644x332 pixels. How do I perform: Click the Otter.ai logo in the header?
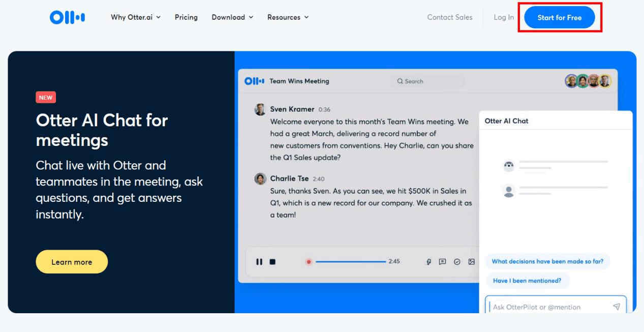67,17
